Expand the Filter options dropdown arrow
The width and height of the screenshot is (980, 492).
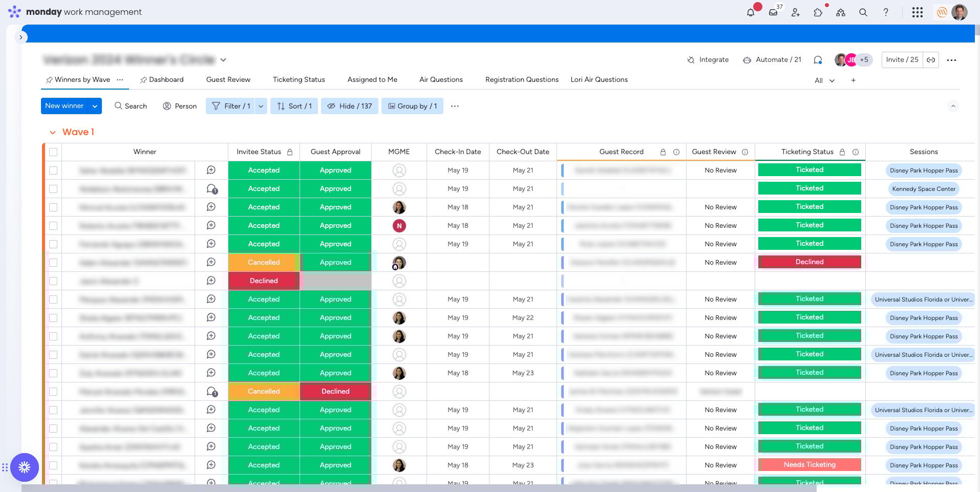click(x=261, y=106)
